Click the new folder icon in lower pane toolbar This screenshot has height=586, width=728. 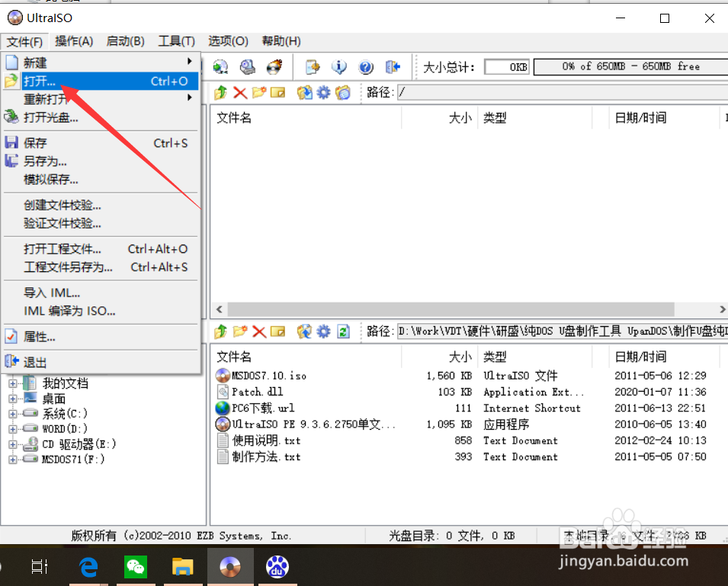click(x=240, y=331)
